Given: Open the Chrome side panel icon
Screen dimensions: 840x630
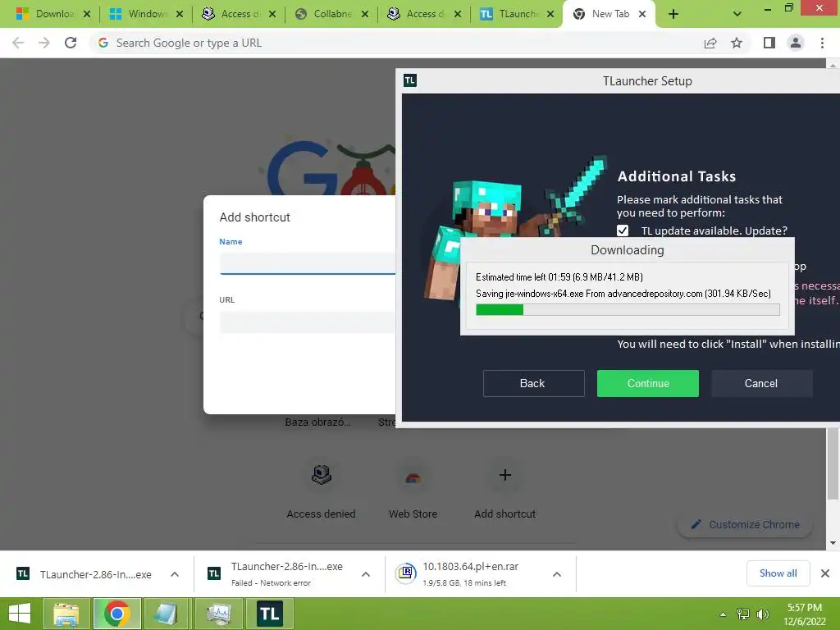Looking at the screenshot, I should [x=769, y=43].
